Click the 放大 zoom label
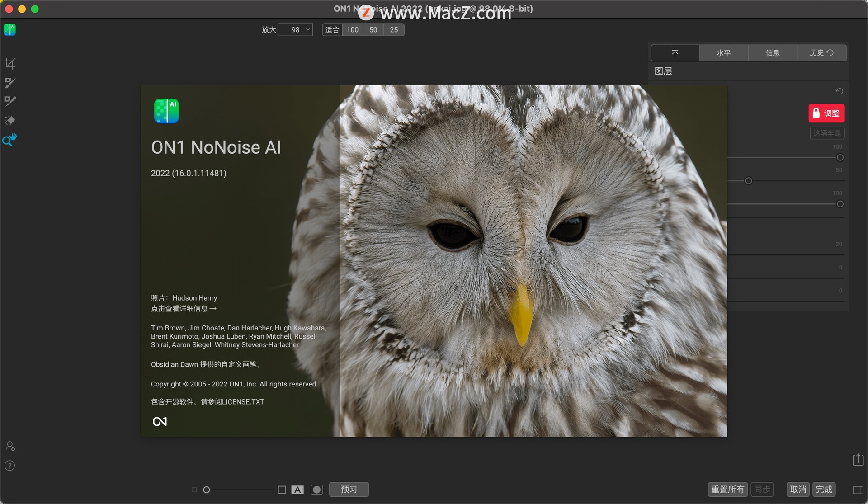 (x=269, y=30)
